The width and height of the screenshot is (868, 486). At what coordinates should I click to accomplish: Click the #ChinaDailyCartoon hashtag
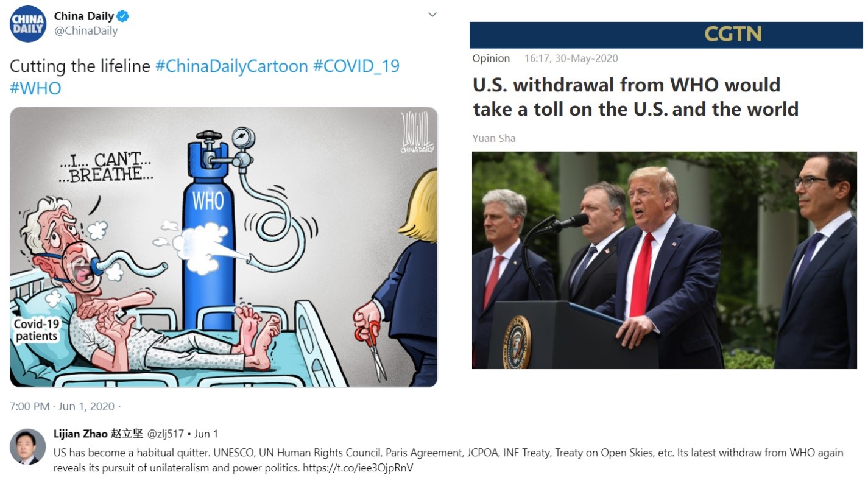[231, 66]
